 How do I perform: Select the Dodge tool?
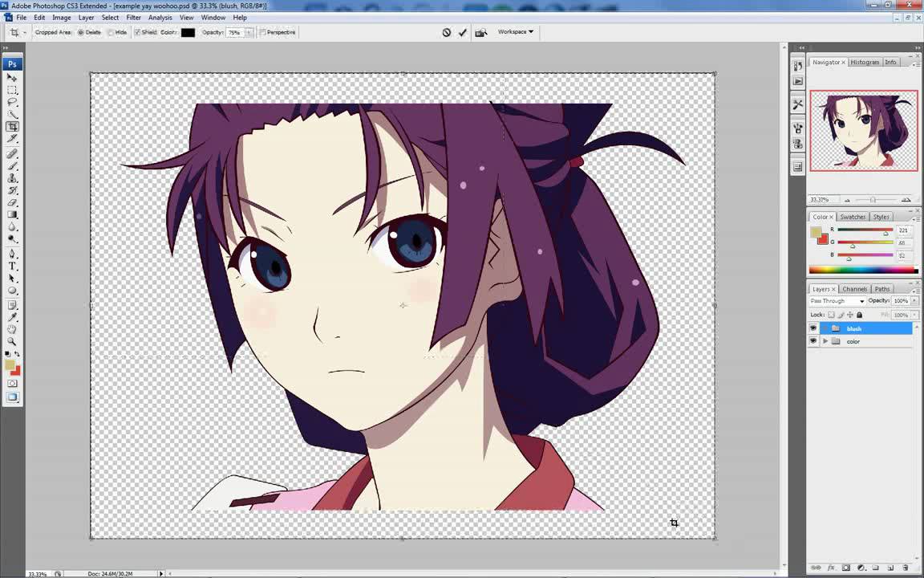12,239
